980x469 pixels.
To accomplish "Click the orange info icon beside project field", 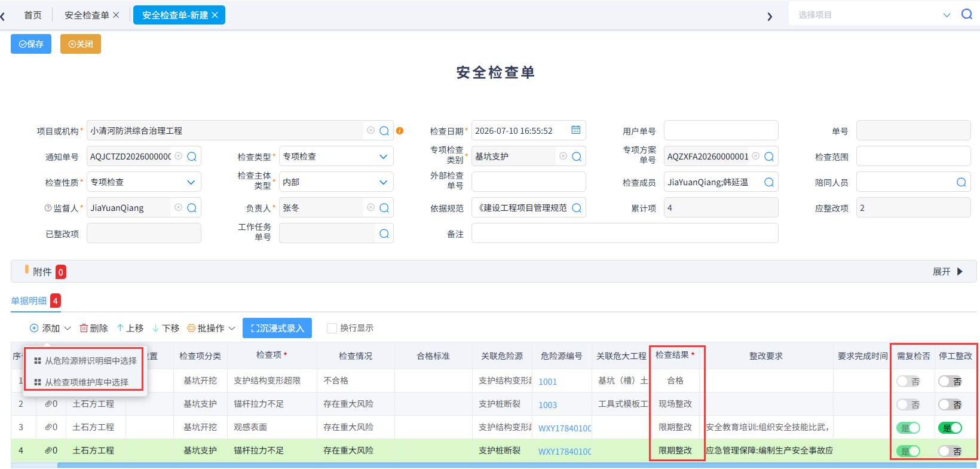I will (x=400, y=131).
